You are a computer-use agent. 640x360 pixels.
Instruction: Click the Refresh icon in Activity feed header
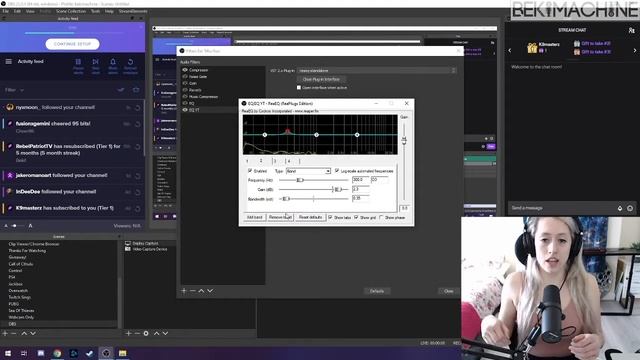click(131, 62)
